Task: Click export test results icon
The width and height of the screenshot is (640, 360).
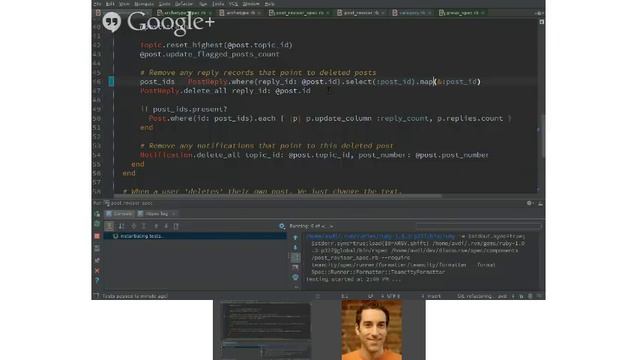Action: pos(176,226)
